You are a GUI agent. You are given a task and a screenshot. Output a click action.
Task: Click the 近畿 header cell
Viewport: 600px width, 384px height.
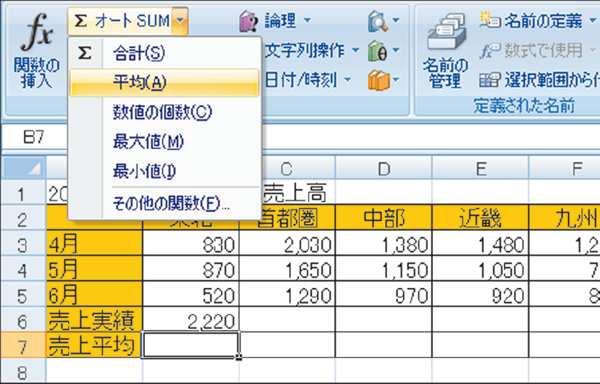[x=481, y=218]
